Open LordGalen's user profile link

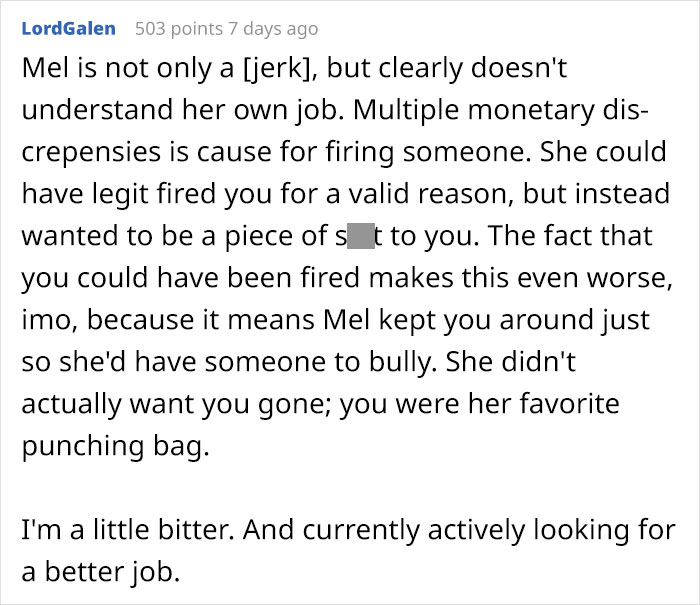click(x=68, y=28)
